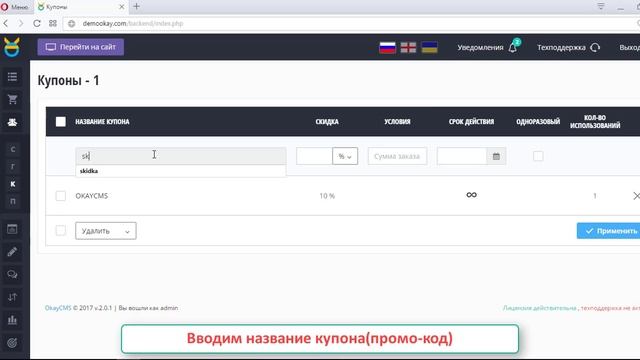Screen dimensions: 640x360
Task: Open the comments speech bubbles icon
Action: [x=12, y=274]
